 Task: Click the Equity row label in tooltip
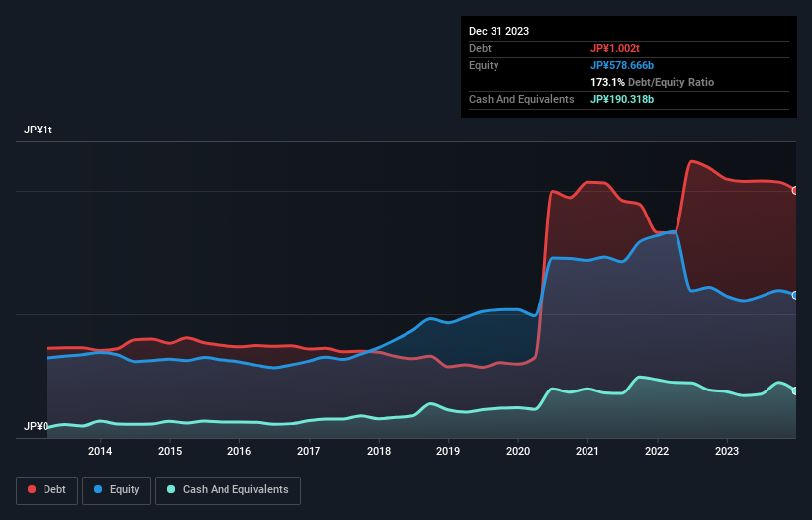click(x=484, y=65)
